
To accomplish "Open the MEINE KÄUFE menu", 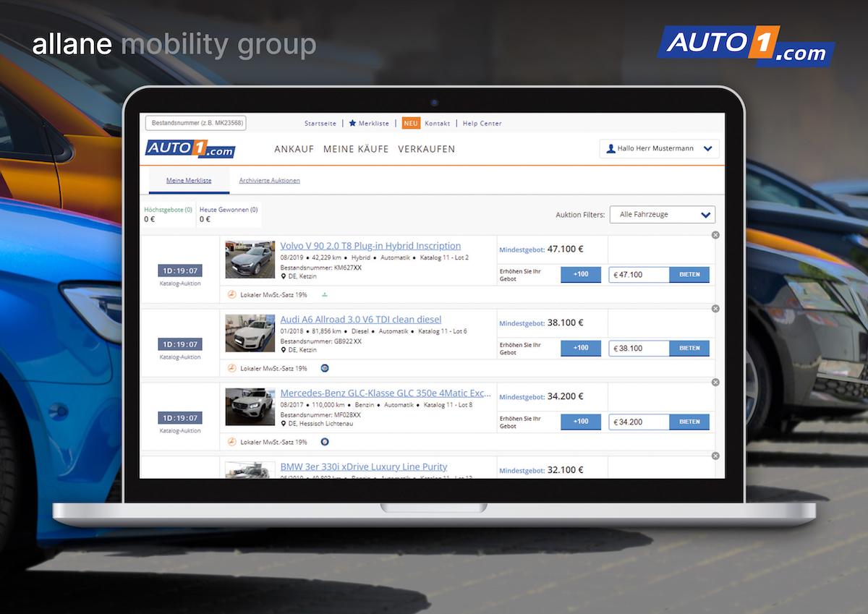I will coord(356,149).
